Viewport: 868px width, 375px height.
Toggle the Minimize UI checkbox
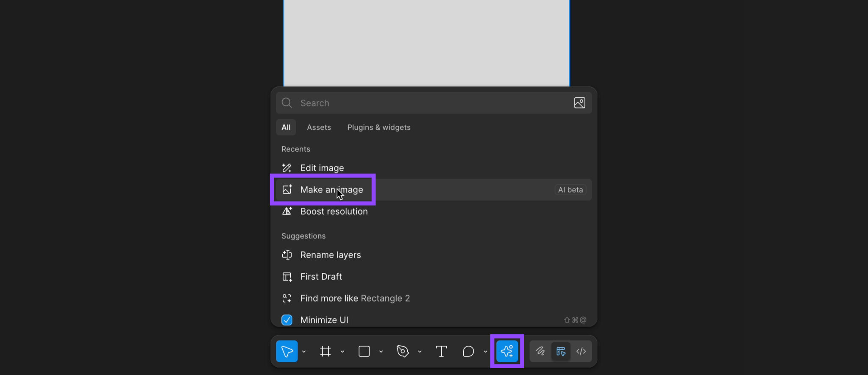pyautogui.click(x=287, y=320)
